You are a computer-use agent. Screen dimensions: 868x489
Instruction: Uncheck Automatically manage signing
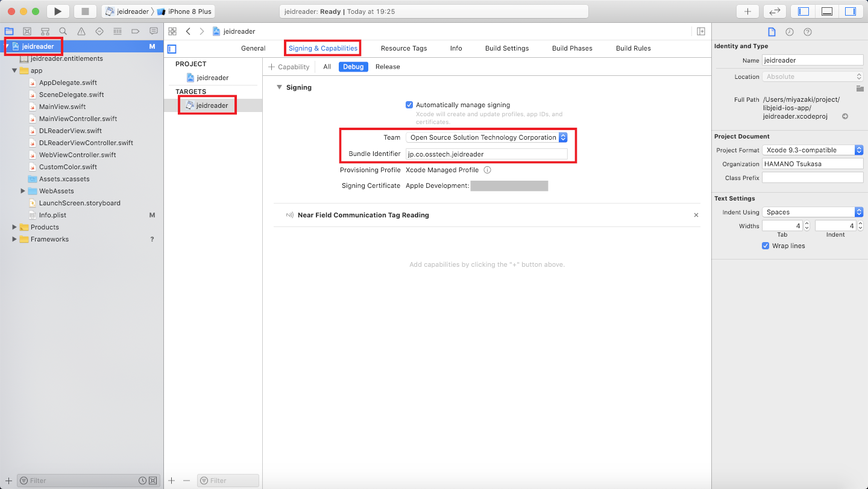click(409, 105)
